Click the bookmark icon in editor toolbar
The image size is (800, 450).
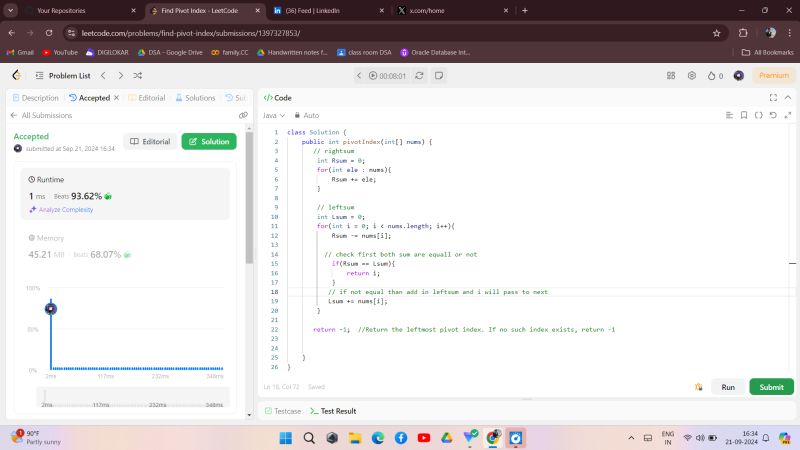point(744,115)
